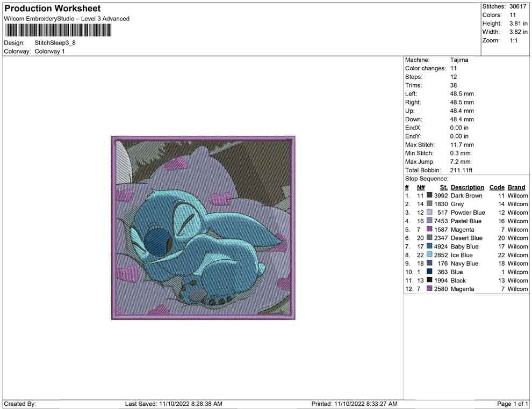532x409 pixels.
Task: Select the Colorway 1 value
Action: click(x=49, y=52)
